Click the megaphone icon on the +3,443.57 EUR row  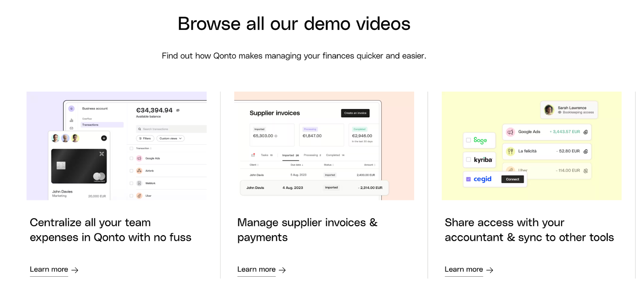click(510, 132)
